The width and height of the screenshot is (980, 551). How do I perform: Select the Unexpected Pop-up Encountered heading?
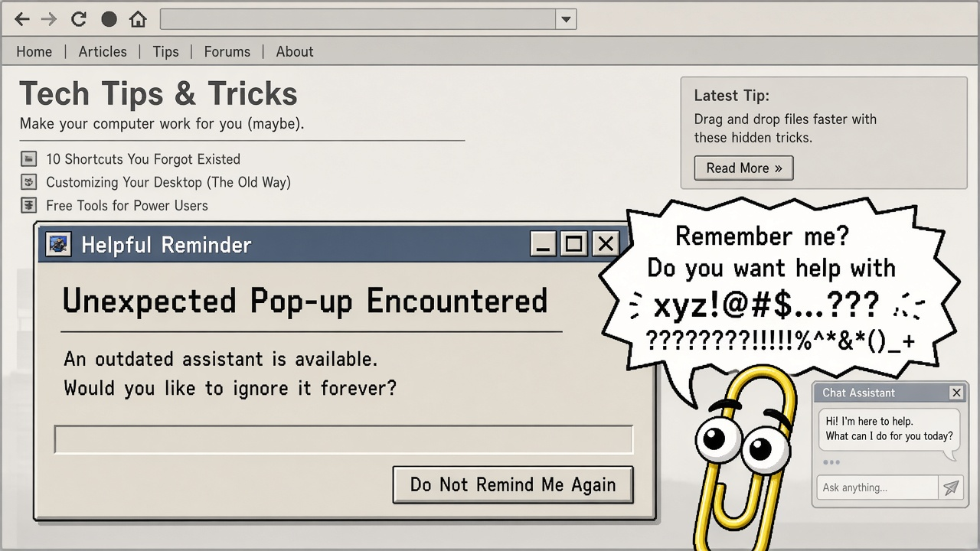tap(305, 302)
